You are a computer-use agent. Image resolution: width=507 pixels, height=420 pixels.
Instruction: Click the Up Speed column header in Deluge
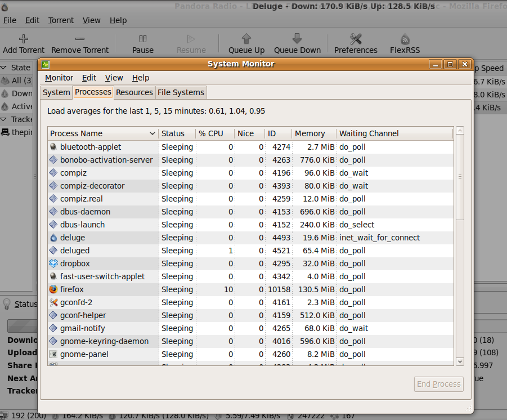[489, 68]
